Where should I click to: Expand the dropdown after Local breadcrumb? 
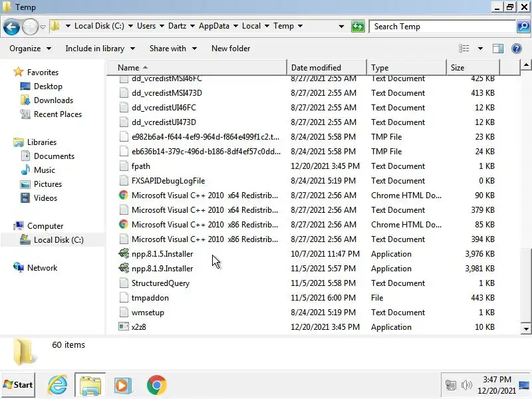click(x=267, y=26)
